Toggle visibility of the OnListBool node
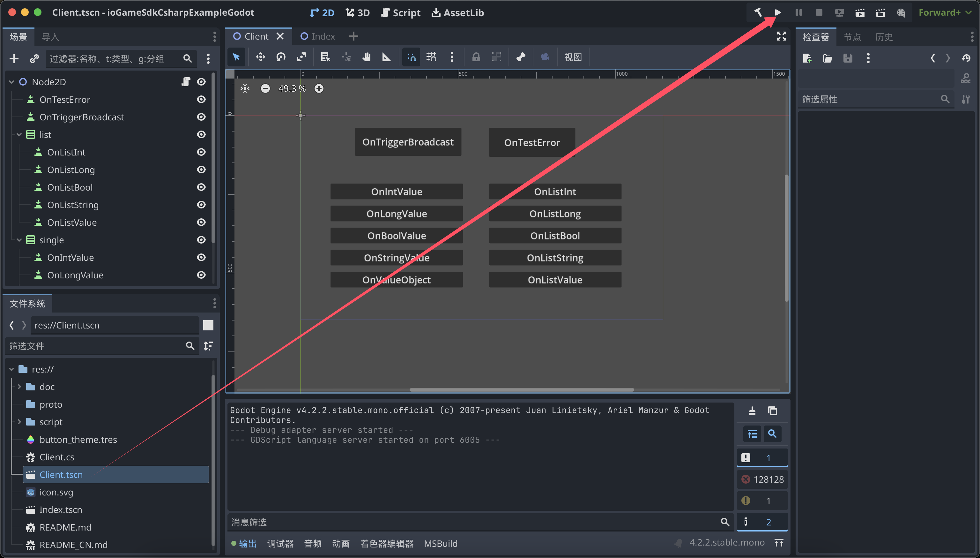 (x=201, y=187)
